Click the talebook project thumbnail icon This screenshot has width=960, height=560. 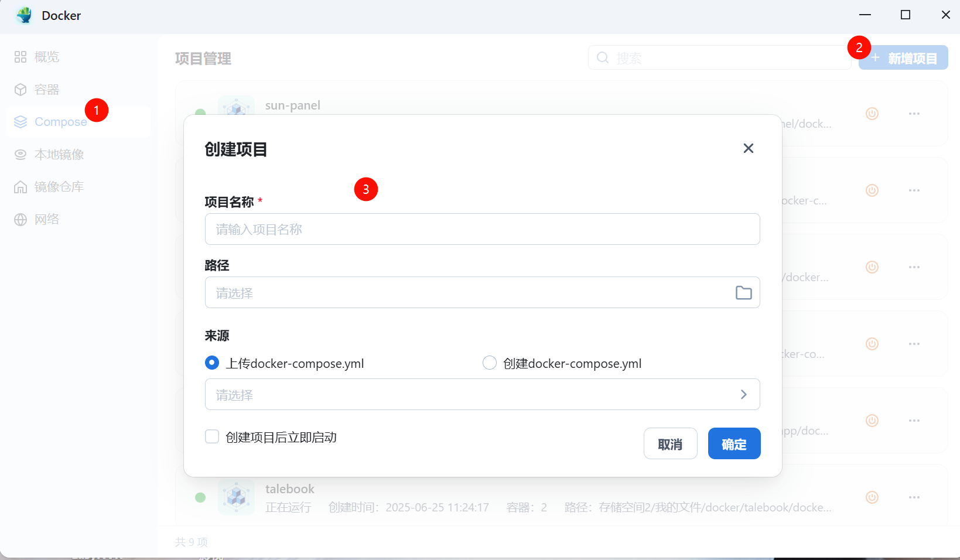point(237,497)
